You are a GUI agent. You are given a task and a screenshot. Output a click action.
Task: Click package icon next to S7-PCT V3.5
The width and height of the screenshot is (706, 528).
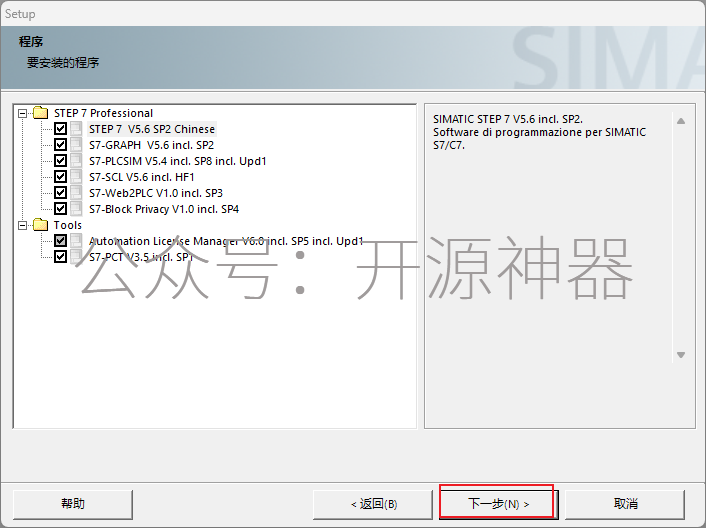point(76,257)
